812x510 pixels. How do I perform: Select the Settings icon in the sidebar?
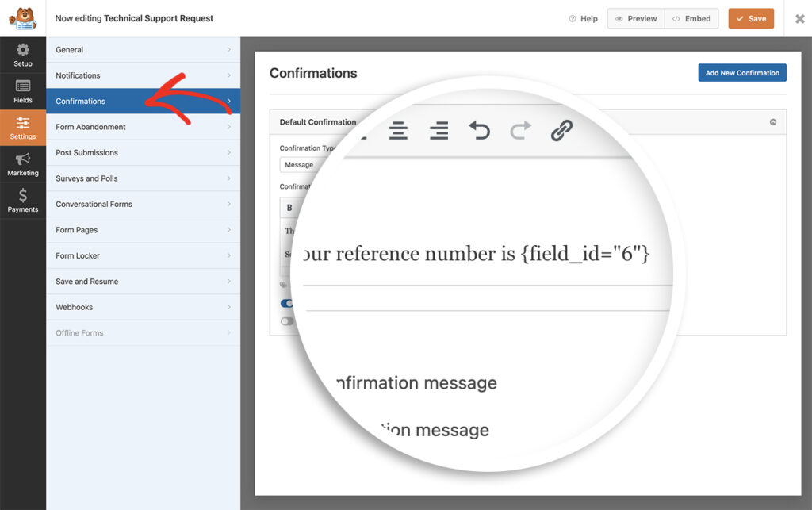tap(23, 127)
